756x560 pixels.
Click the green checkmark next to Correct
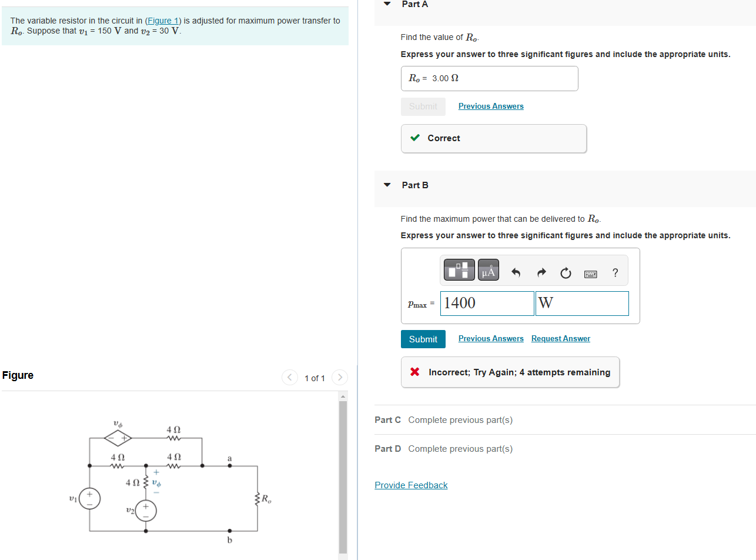click(414, 138)
